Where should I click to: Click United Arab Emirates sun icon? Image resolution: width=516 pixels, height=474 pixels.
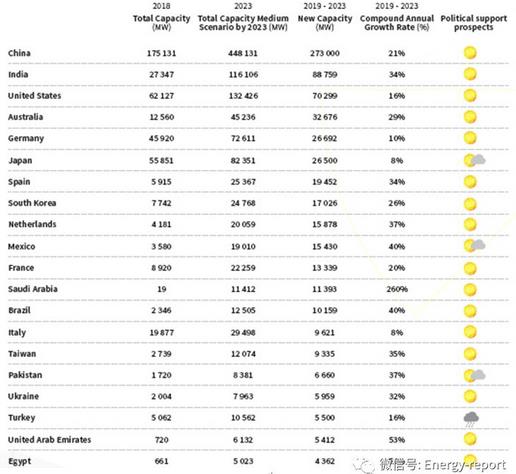[x=470, y=439]
